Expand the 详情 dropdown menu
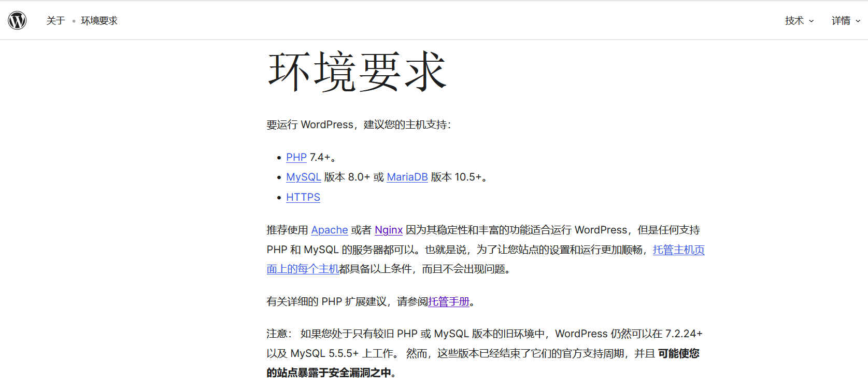Screen dimensions: 868x386 click(846, 21)
